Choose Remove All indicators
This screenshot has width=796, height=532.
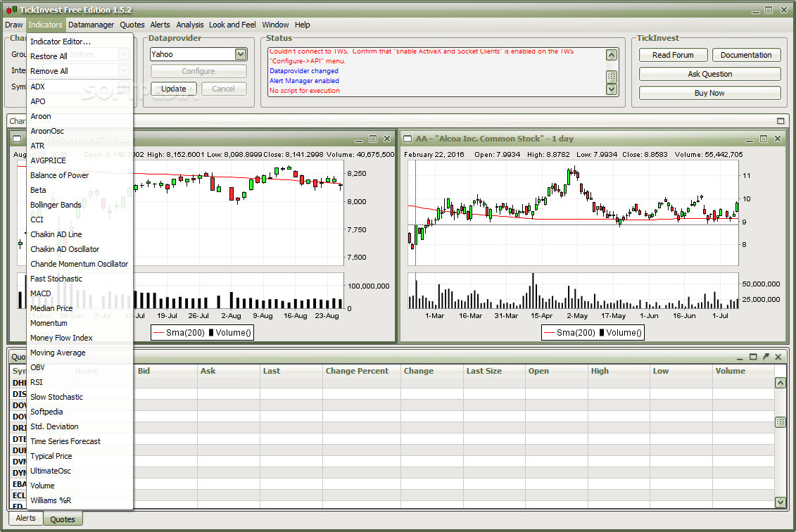click(80, 71)
